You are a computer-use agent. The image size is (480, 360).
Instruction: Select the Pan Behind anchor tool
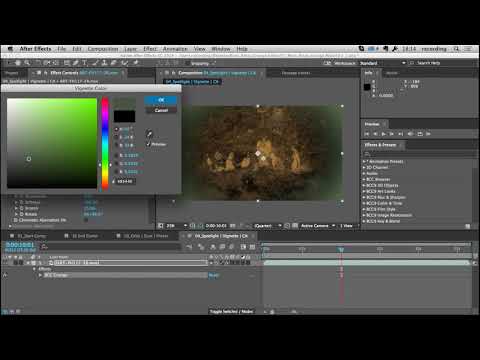(x=56, y=63)
